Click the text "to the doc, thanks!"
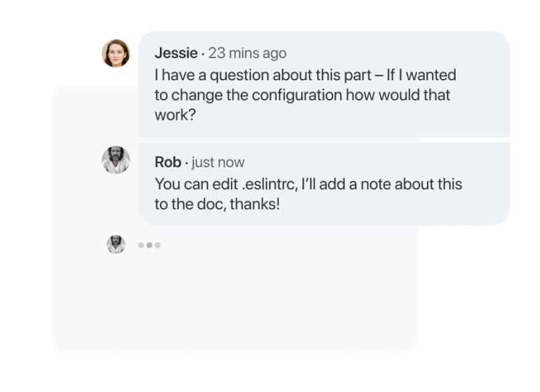 click(217, 204)
